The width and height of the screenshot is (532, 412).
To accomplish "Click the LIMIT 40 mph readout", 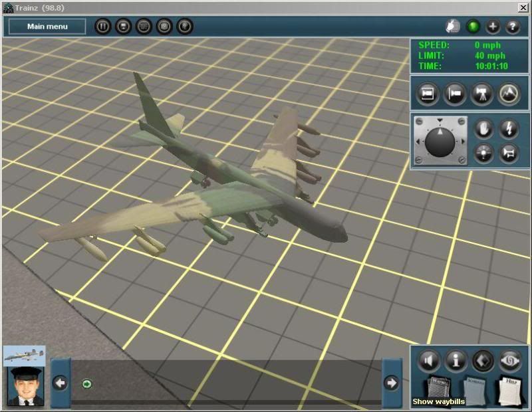I will (x=462, y=56).
